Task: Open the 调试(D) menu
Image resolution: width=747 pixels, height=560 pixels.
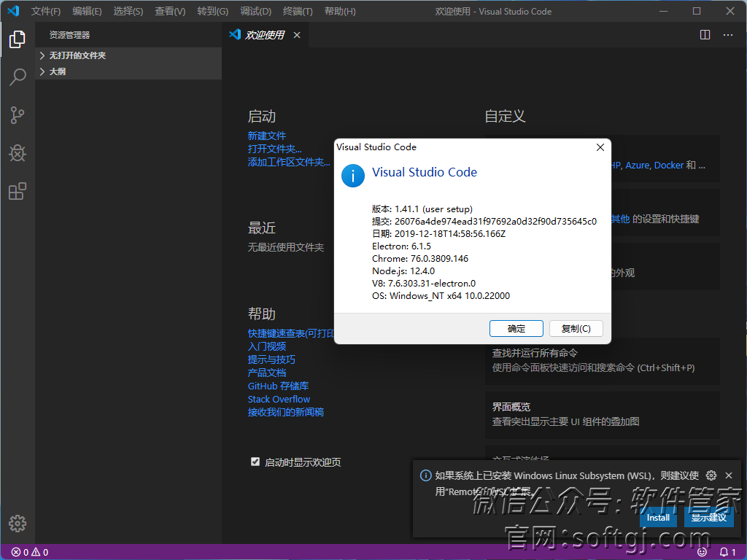Action: coord(256,11)
